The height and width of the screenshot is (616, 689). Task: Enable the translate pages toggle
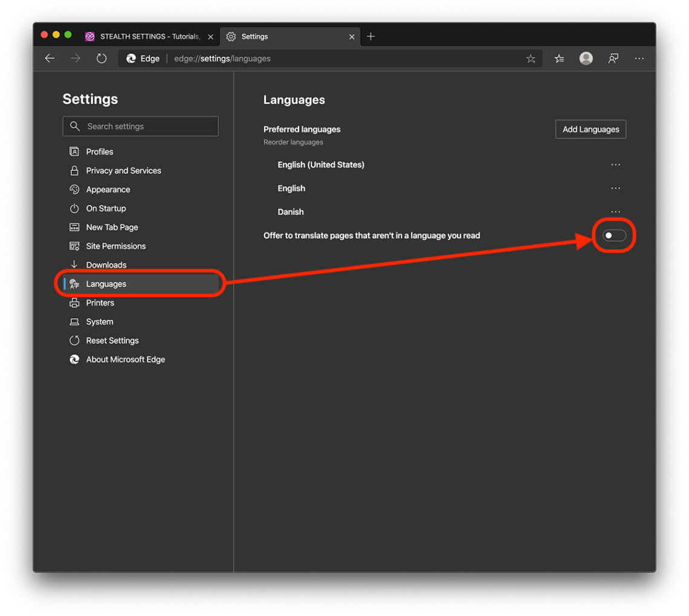pos(614,236)
